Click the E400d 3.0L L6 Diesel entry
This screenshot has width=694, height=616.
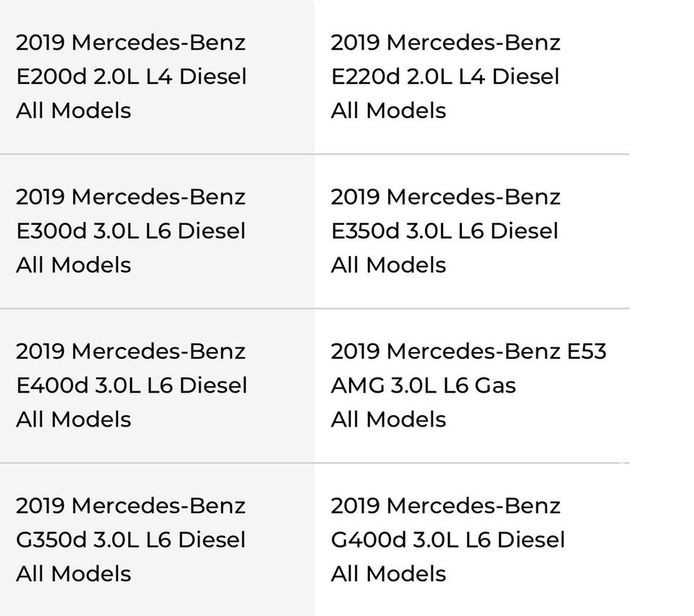(132, 385)
